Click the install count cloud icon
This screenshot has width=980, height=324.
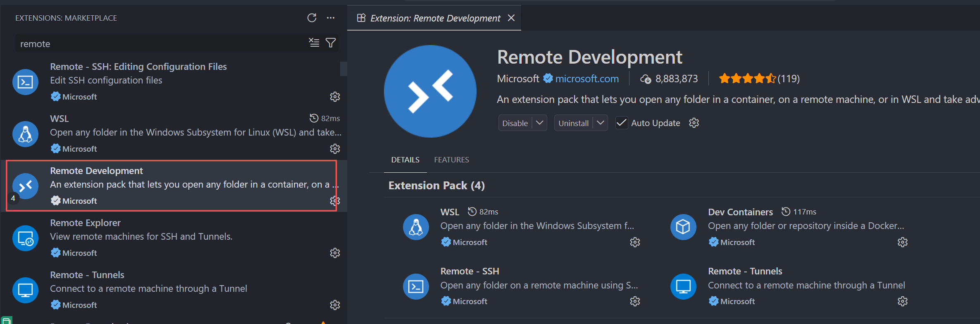click(x=646, y=79)
